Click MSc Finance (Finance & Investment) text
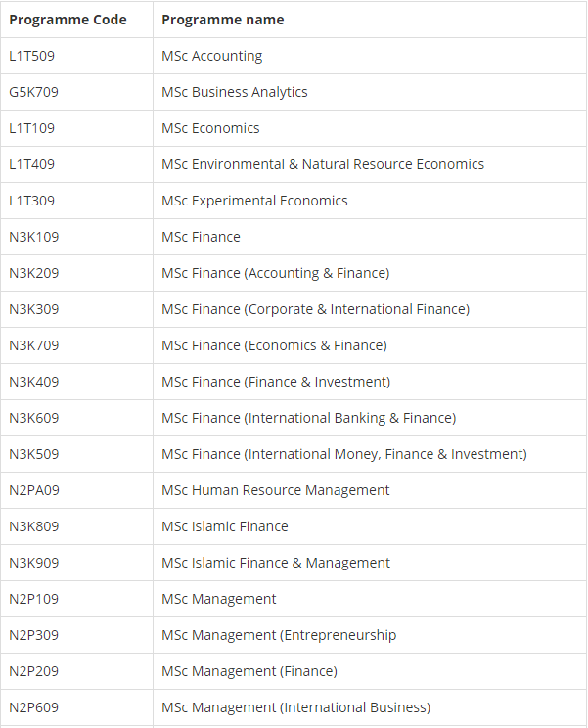This screenshot has height=728, width=588. (x=276, y=382)
